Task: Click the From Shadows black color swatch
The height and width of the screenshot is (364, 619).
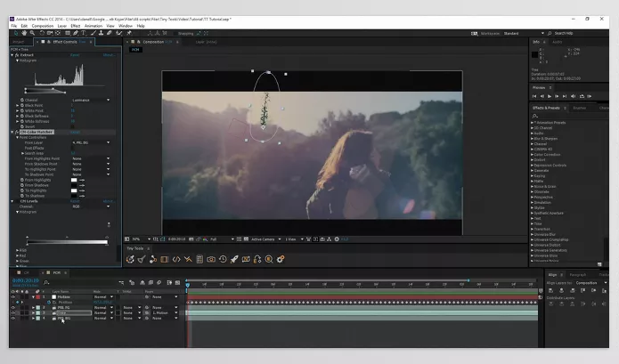Action: click(74, 185)
